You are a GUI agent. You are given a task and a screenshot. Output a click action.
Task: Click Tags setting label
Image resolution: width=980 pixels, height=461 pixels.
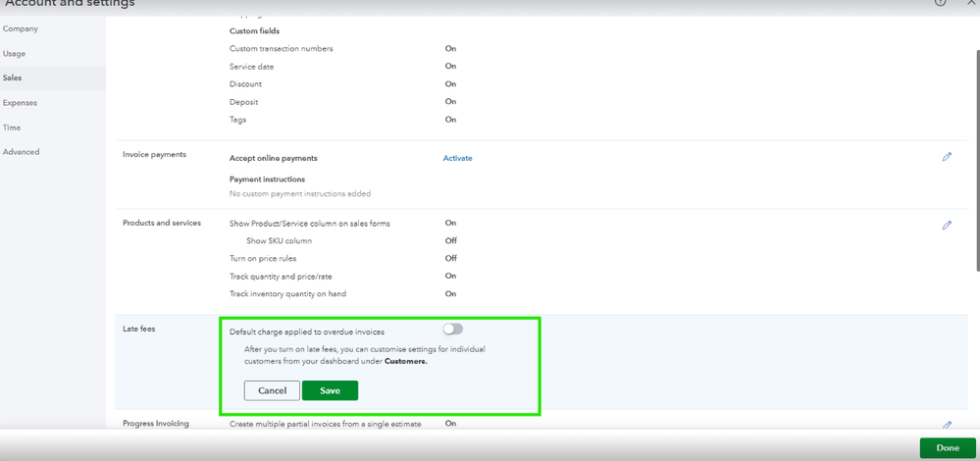click(238, 120)
